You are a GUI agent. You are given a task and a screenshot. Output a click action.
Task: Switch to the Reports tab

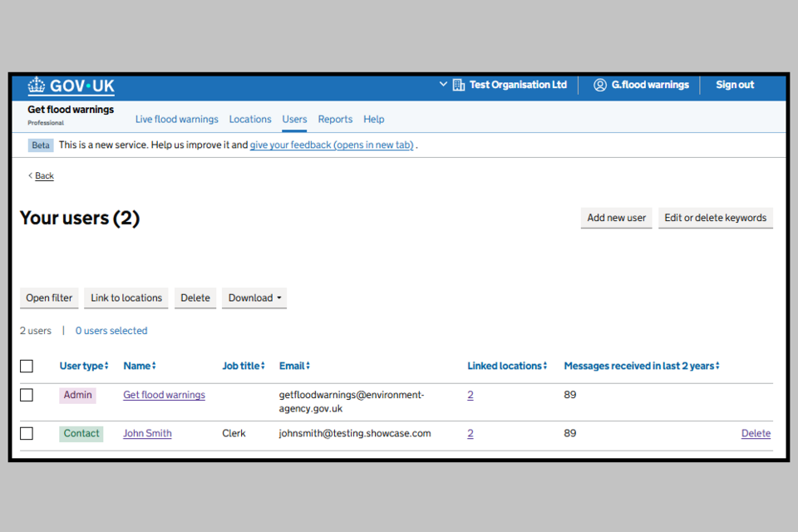coord(335,119)
